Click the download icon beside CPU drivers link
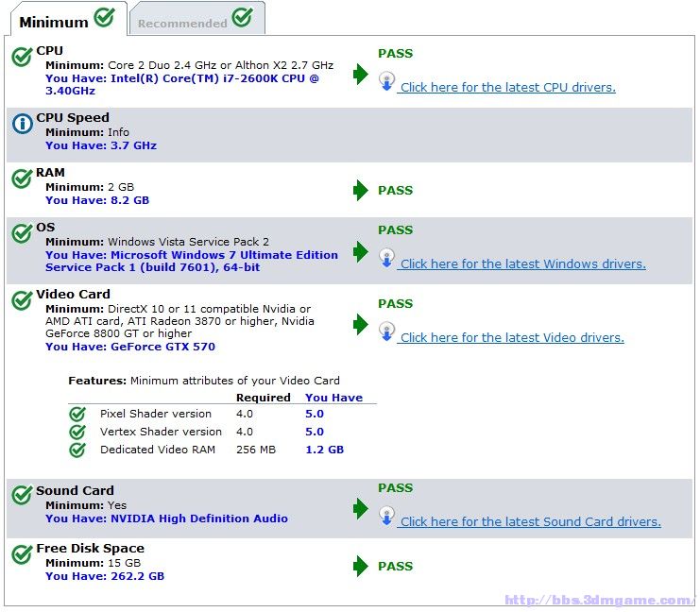 pos(386,81)
